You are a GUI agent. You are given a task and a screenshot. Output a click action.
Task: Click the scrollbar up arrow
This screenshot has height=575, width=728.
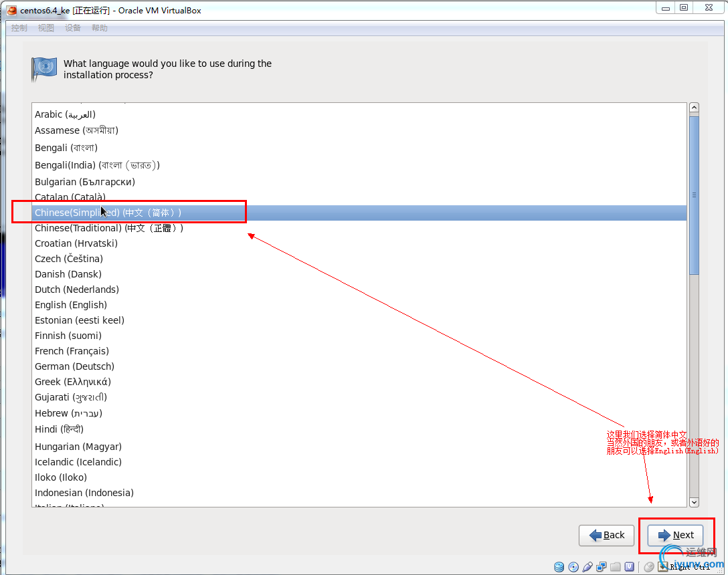[x=694, y=108]
